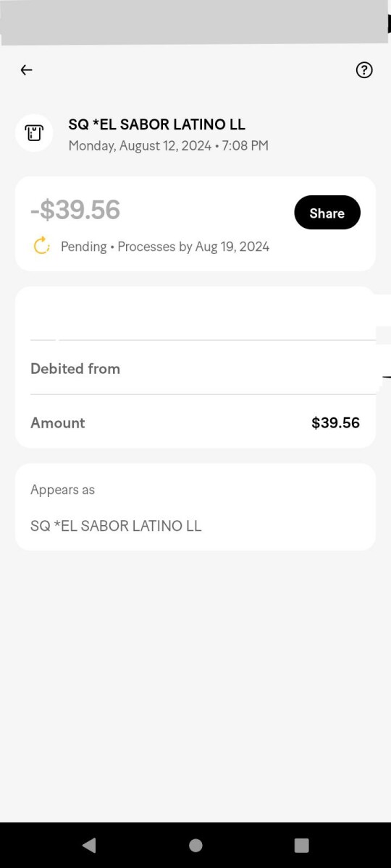Open help via question mark icon

364,70
